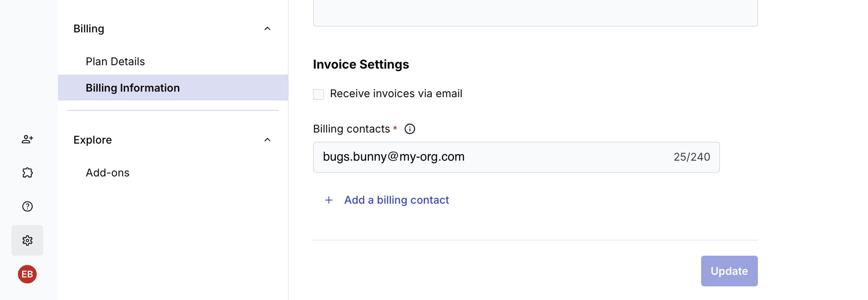
Task: Click the Receive invoices via email label
Action: pyautogui.click(x=396, y=94)
